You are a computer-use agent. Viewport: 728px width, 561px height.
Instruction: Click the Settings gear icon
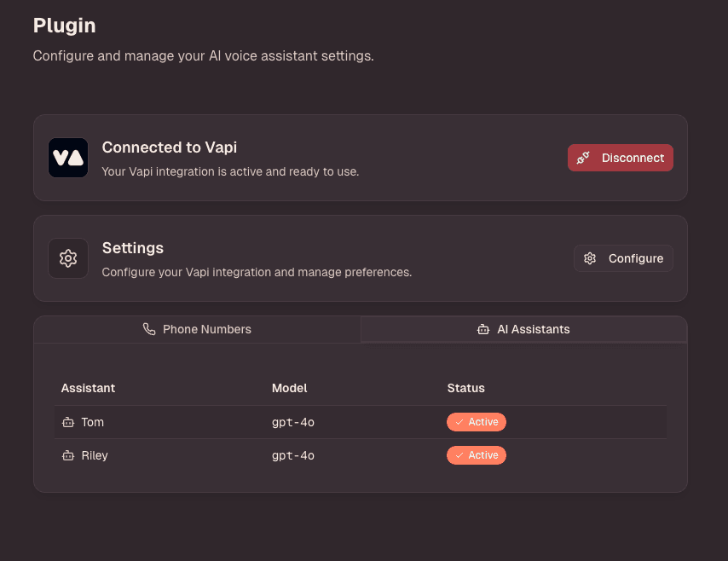coord(68,257)
